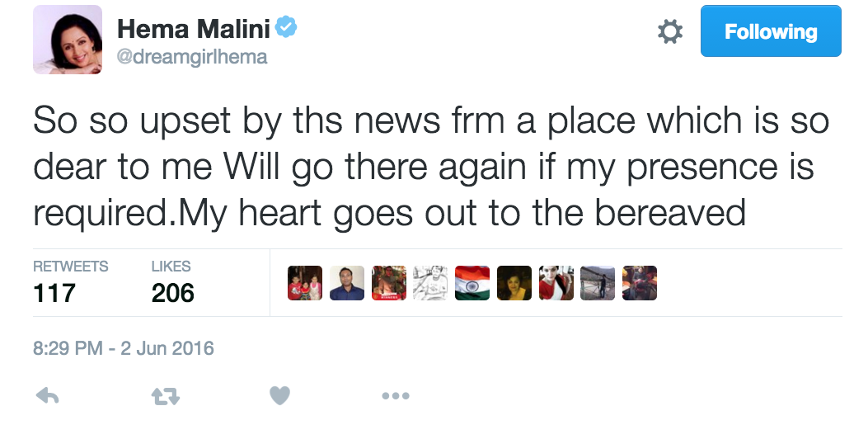Click the blue verified badge
The width and height of the screenshot is (868, 439).
[x=286, y=29]
